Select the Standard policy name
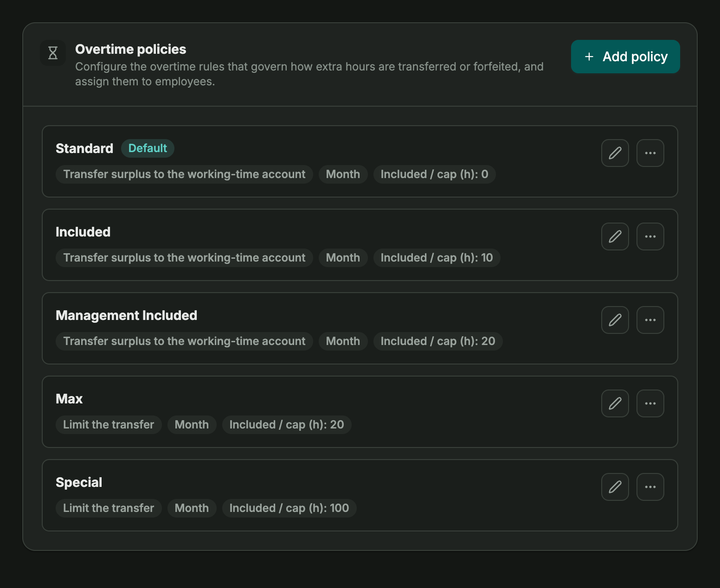 click(x=84, y=148)
